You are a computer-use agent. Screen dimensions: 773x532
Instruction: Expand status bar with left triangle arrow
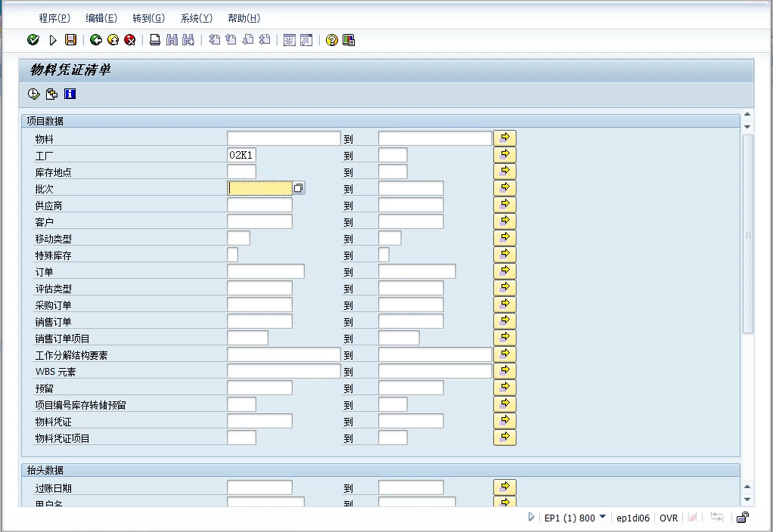pos(531,518)
